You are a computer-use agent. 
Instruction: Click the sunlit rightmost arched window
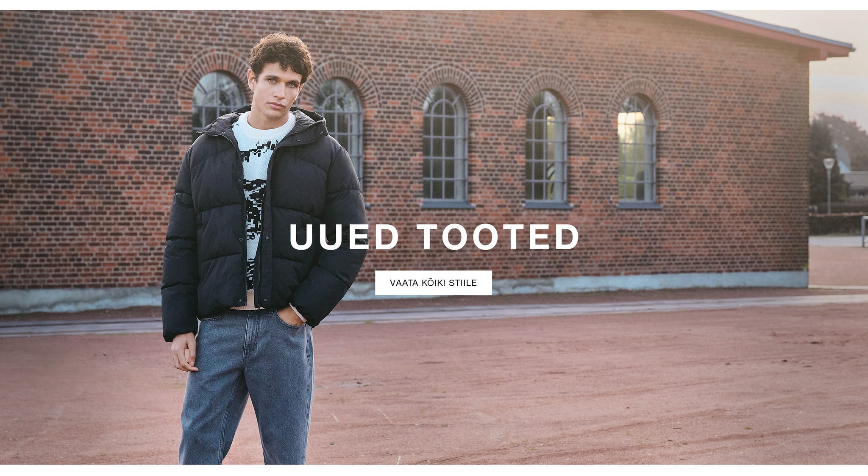[637, 149]
